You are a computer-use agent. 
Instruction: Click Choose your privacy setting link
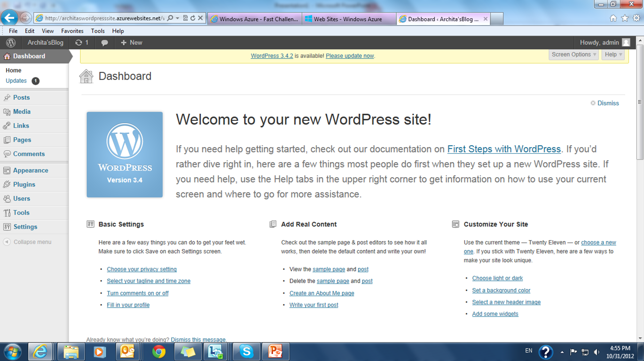click(142, 269)
